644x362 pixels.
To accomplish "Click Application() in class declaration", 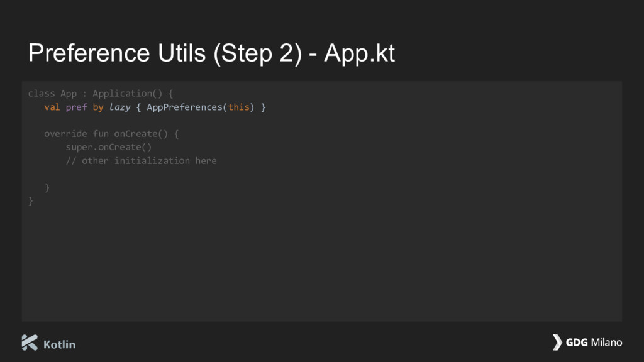I will pyautogui.click(x=128, y=94).
